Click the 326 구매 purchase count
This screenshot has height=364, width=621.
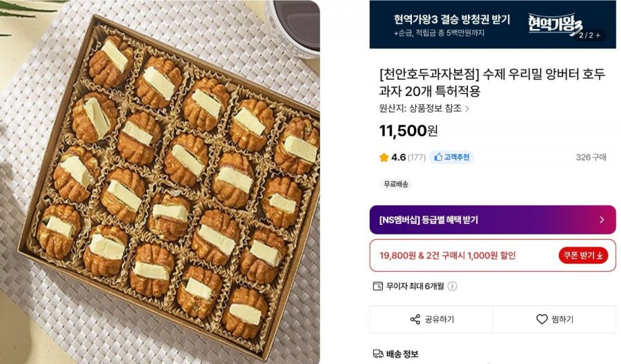coord(591,157)
